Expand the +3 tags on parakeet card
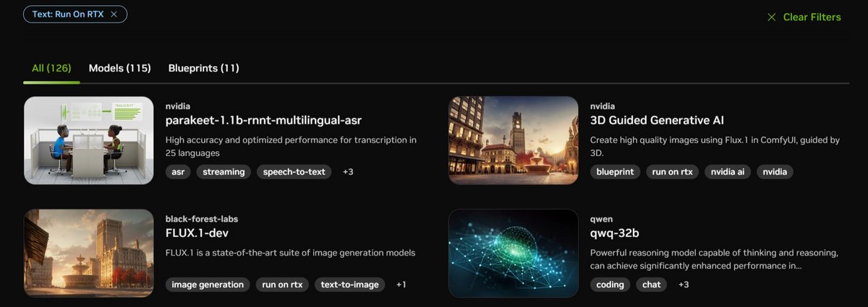The height and width of the screenshot is (307, 868). point(348,172)
